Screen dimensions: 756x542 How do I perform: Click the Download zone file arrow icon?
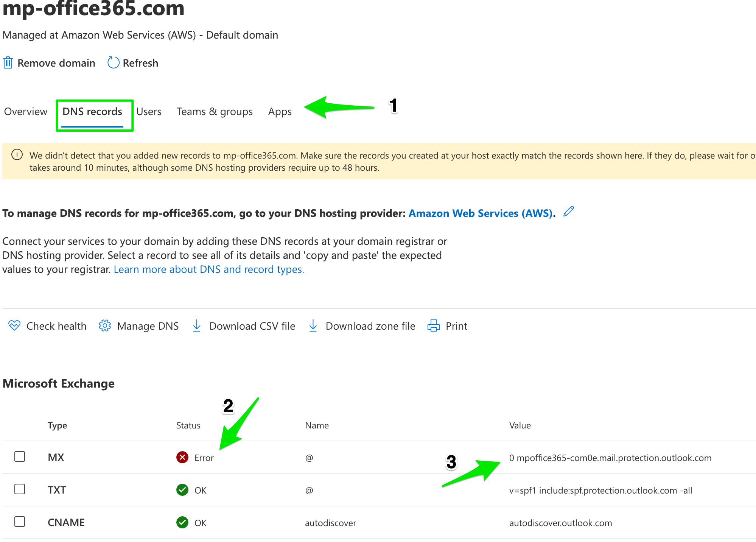[313, 326]
